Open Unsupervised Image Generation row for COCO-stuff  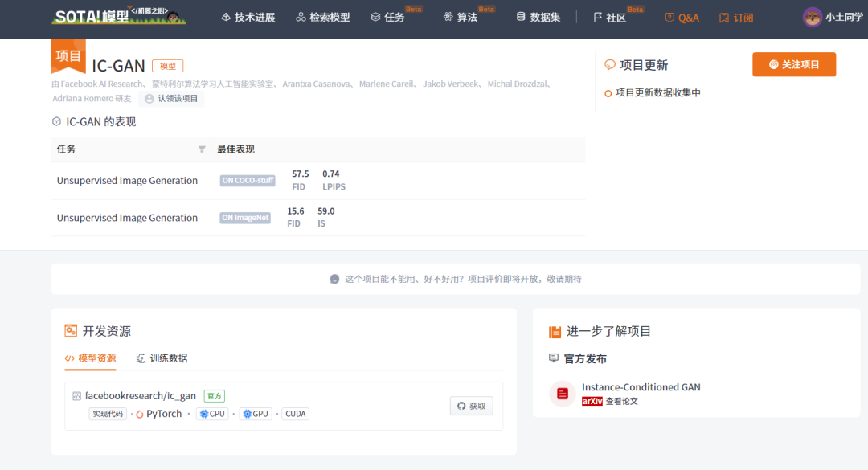pos(127,181)
